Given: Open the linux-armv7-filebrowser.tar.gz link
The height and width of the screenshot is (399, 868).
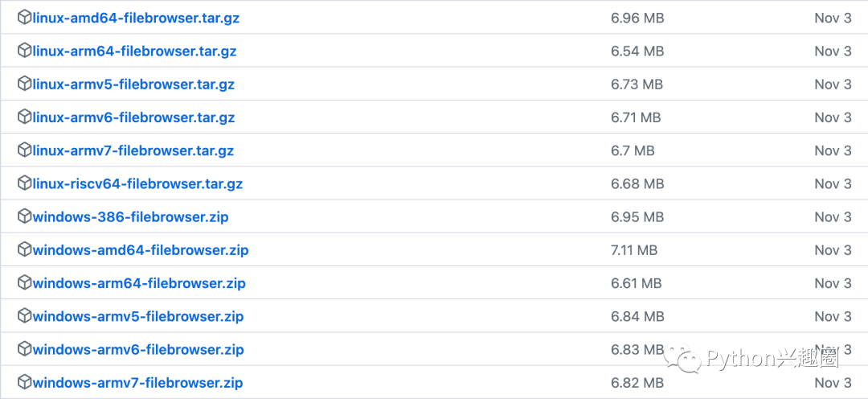Looking at the screenshot, I should [x=133, y=151].
